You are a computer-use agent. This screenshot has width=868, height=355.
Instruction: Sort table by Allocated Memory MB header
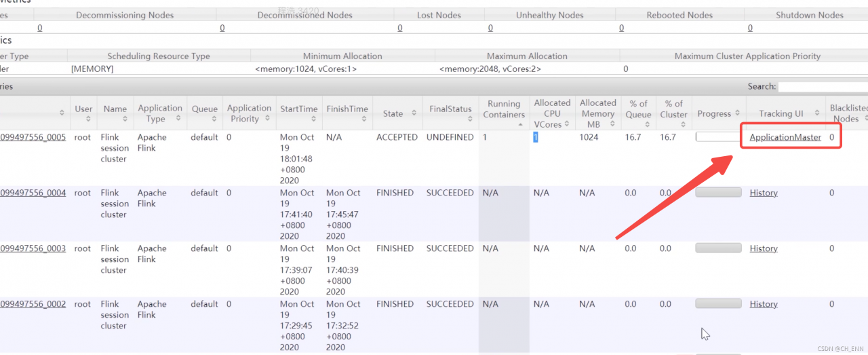point(597,113)
